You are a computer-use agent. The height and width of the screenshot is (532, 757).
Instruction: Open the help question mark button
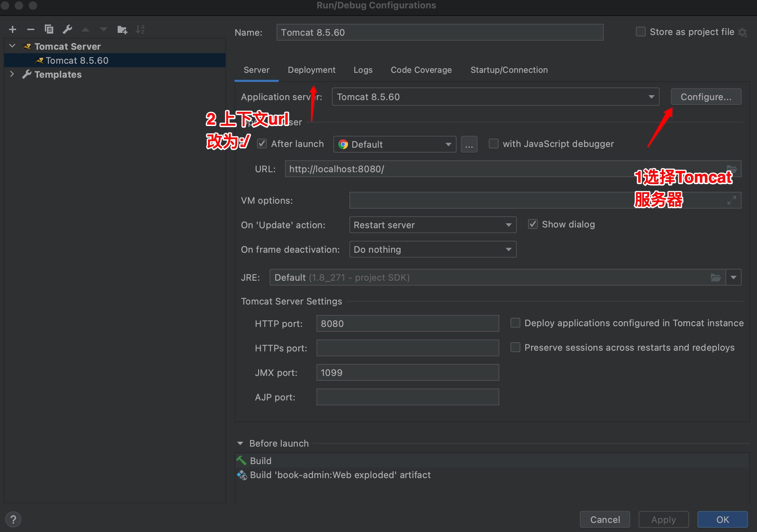click(x=13, y=519)
